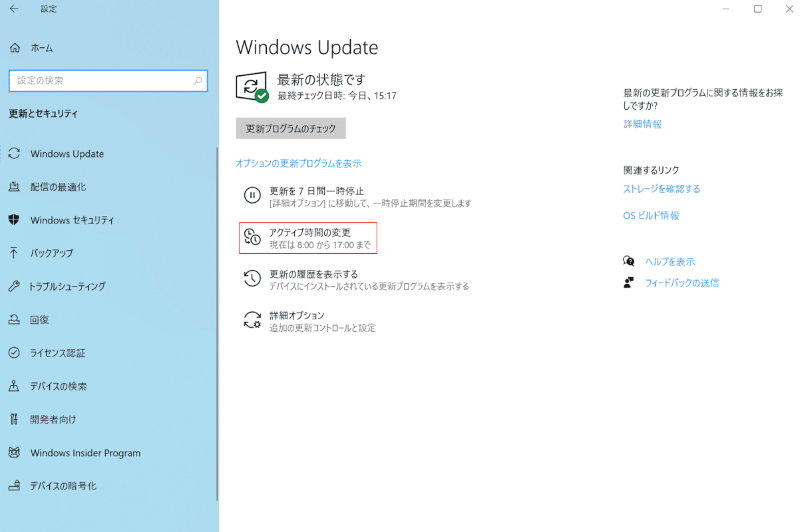The image size is (804, 532).
Task: Click ストレージを確認する link
Action: click(662, 189)
